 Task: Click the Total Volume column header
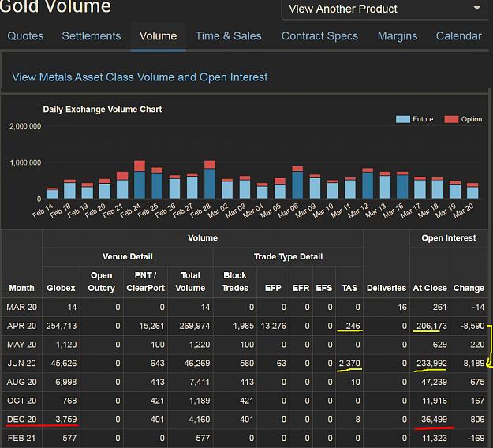click(x=190, y=282)
